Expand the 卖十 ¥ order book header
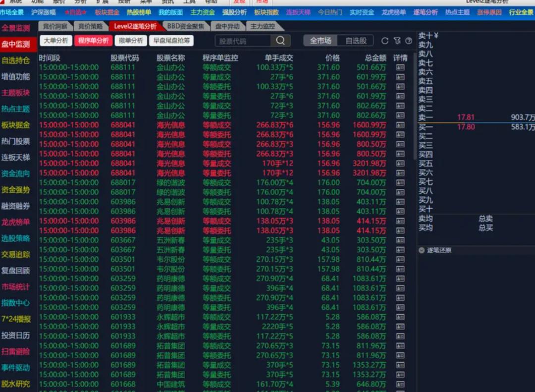Image resolution: width=535 pixels, height=392 pixels. point(428,35)
